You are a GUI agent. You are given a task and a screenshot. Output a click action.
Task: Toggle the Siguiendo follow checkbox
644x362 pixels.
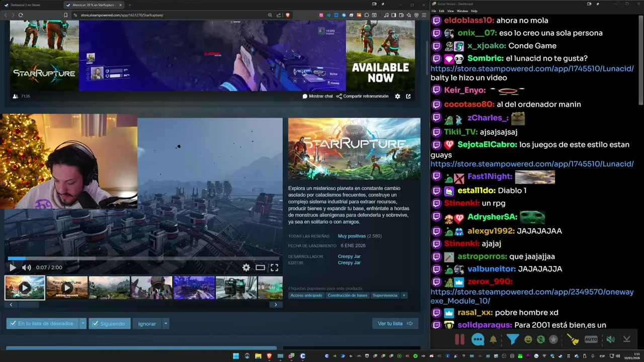pyautogui.click(x=110, y=323)
